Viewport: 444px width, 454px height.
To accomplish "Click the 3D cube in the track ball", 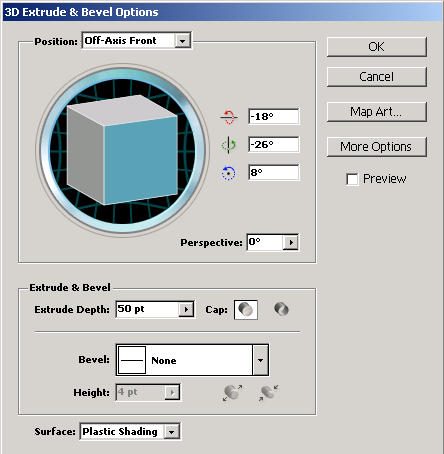I will (x=122, y=150).
